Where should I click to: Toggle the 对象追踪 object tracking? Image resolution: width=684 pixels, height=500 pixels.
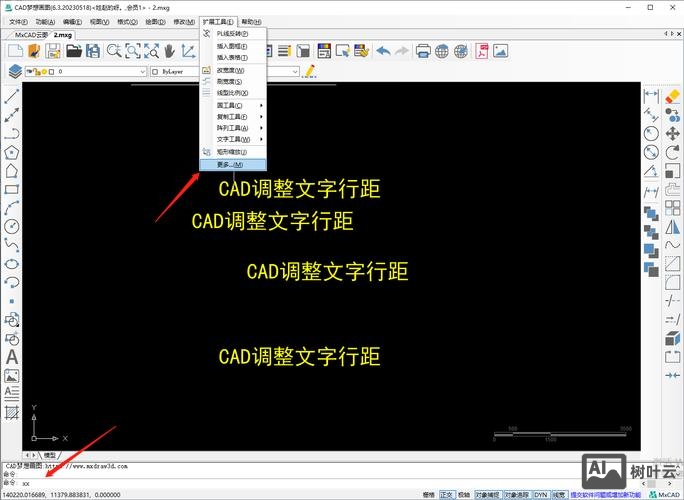[x=516, y=495]
